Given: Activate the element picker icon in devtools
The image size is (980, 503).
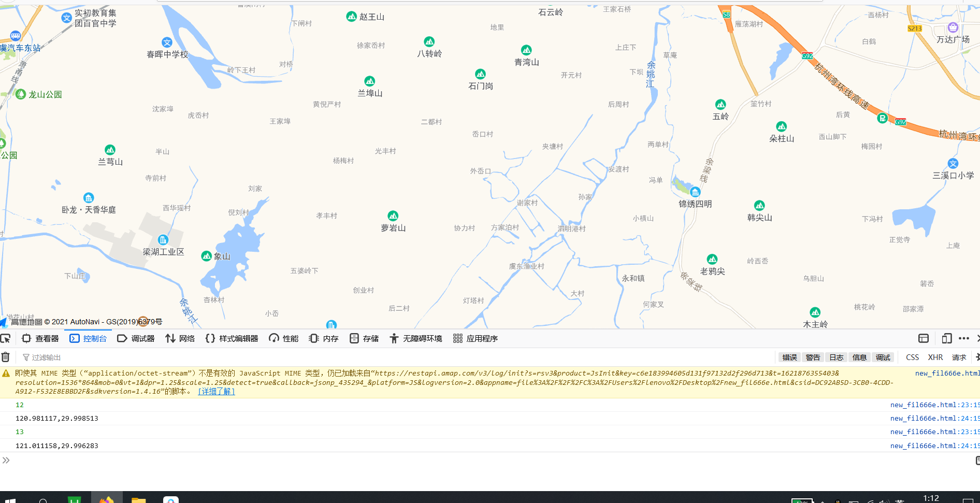Looking at the screenshot, I should point(5,338).
